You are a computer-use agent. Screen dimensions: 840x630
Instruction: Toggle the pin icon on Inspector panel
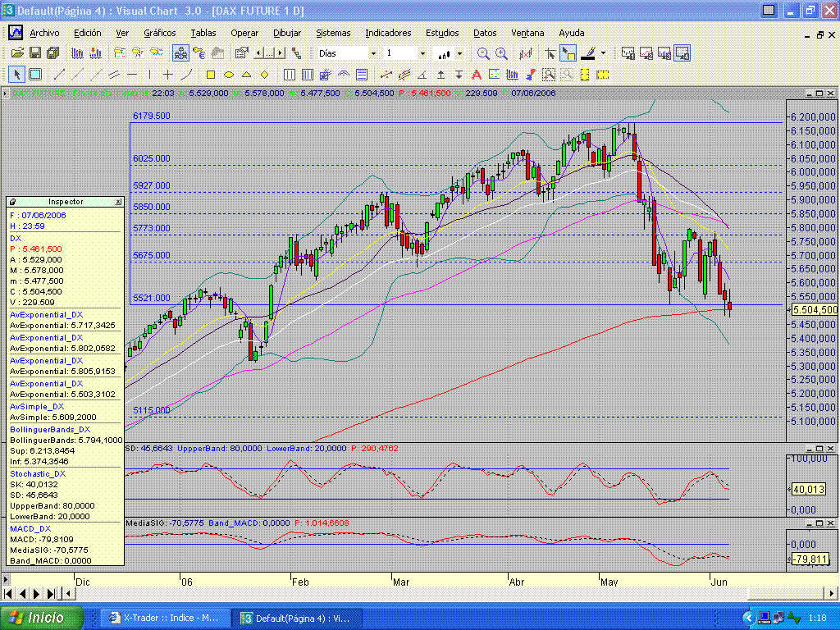[x=12, y=202]
